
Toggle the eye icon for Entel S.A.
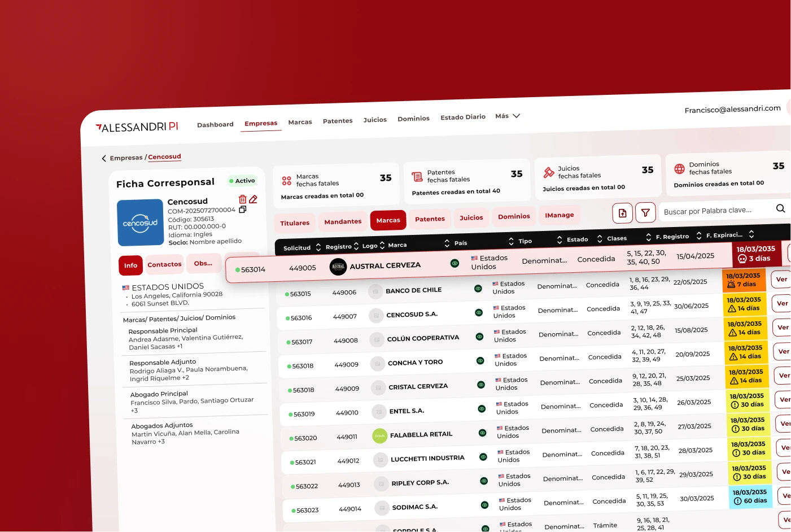tap(482, 409)
